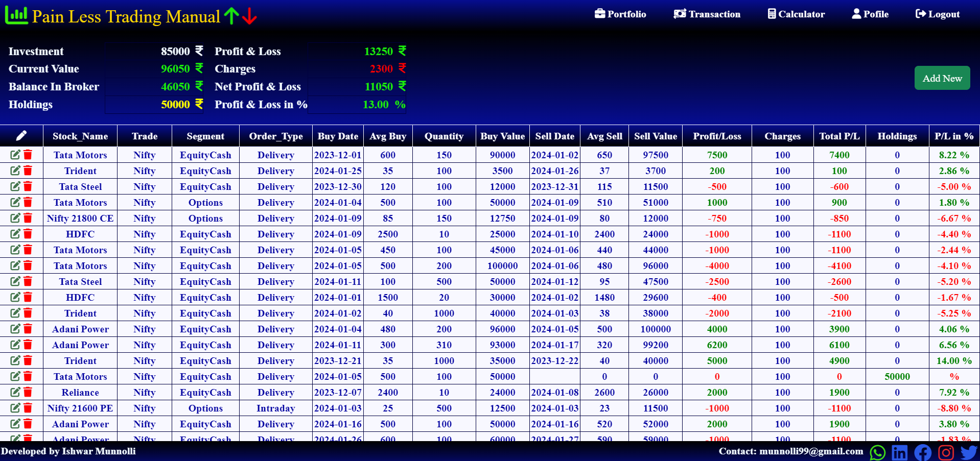Select the Charges value 2300
Screen dimensions: 980x461
[x=381, y=68]
